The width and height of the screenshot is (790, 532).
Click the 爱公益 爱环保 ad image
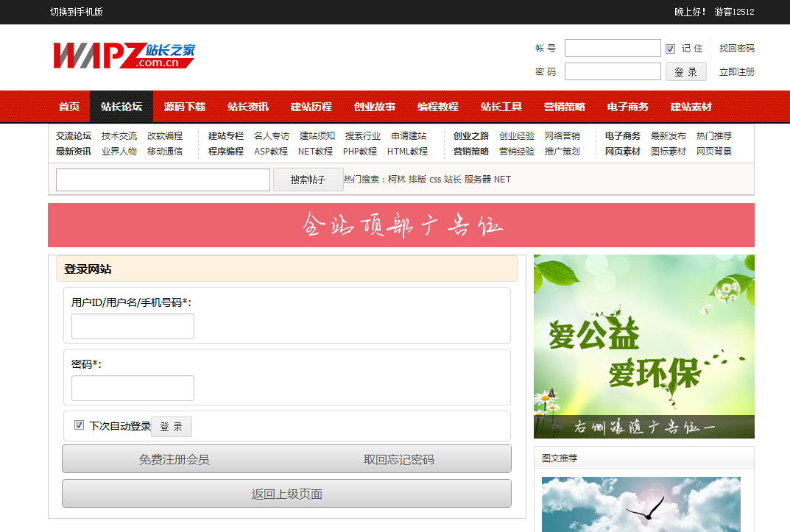coord(643,346)
